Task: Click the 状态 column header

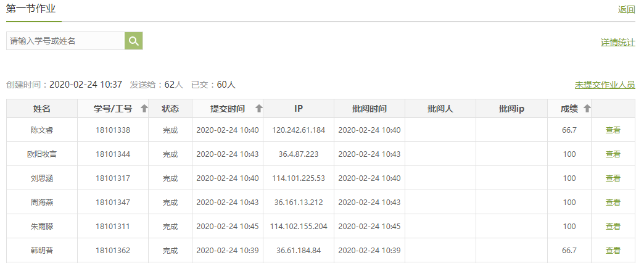Action: (170, 109)
